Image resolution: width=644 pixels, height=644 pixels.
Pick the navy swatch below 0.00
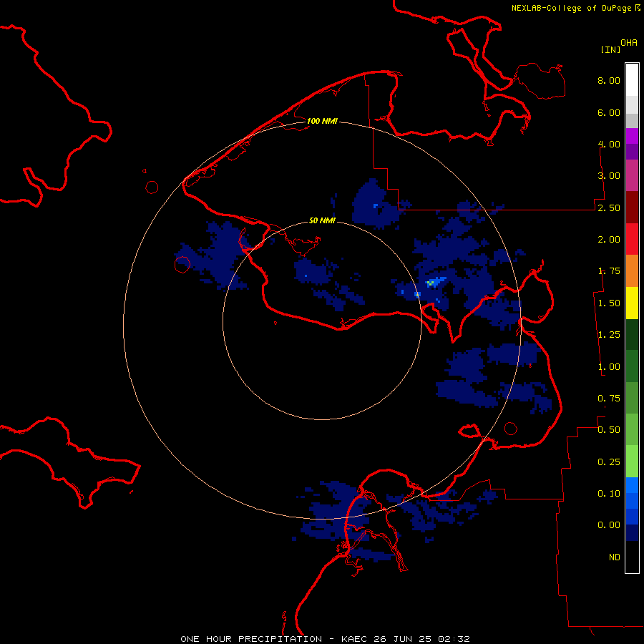632,532
